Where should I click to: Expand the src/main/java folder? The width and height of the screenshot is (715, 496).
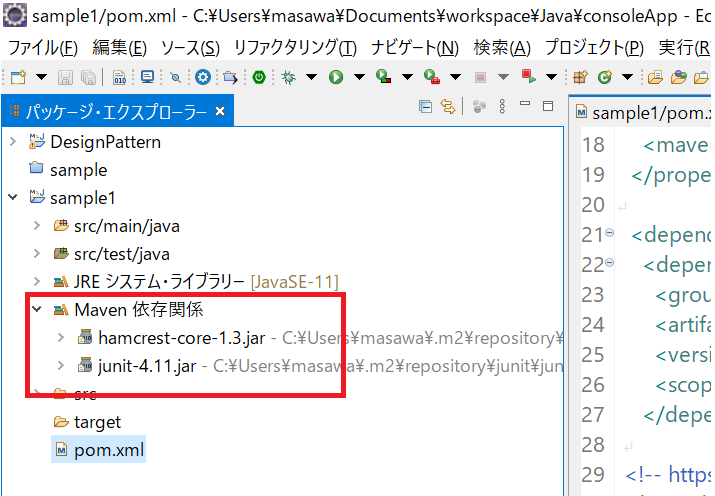(37, 226)
